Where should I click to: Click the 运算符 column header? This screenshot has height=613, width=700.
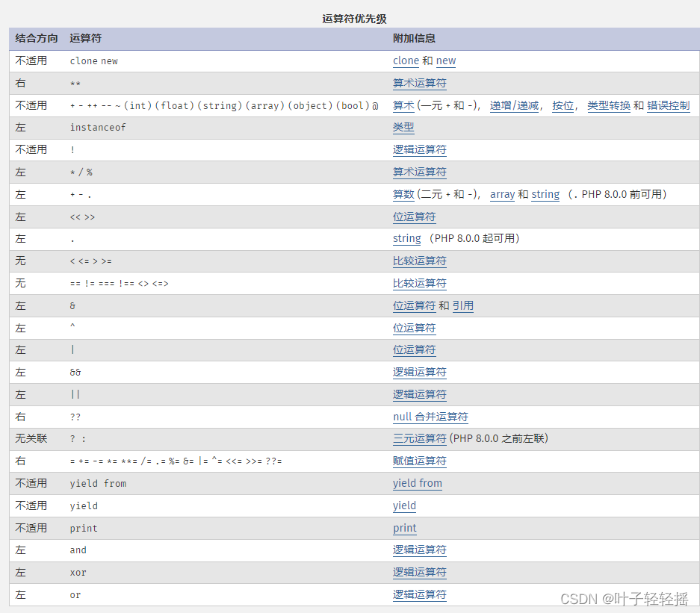pos(86,38)
